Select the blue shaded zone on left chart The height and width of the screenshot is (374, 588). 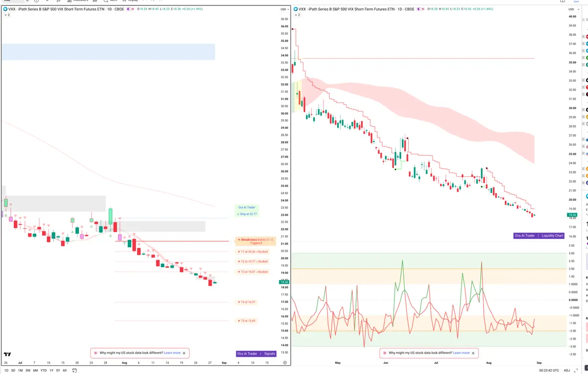pyautogui.click(x=108, y=52)
